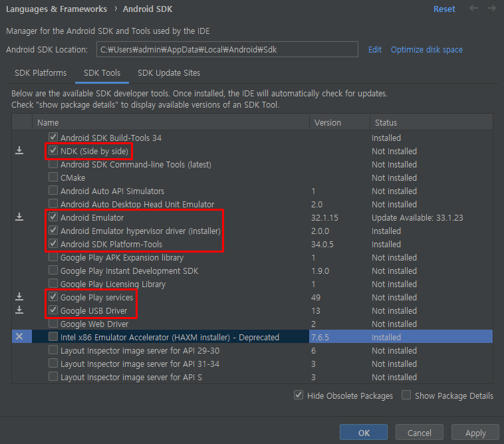The image size is (504, 444).
Task: Click the Apply button
Action: (x=475, y=433)
